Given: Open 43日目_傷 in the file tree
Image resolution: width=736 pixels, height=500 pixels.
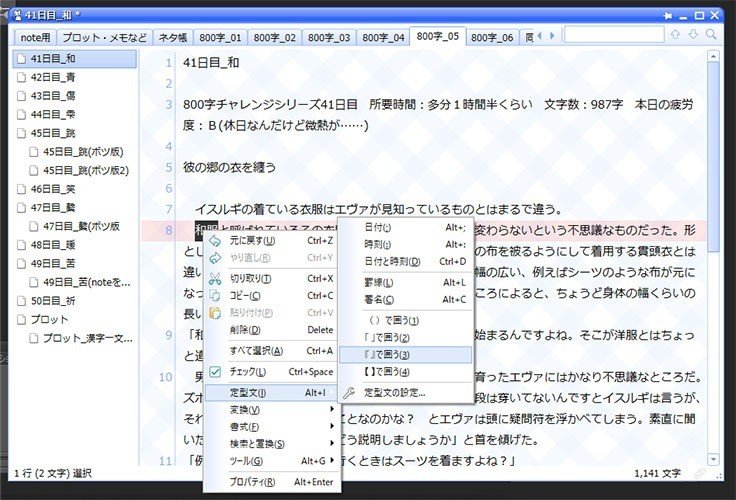Looking at the screenshot, I should [53, 96].
